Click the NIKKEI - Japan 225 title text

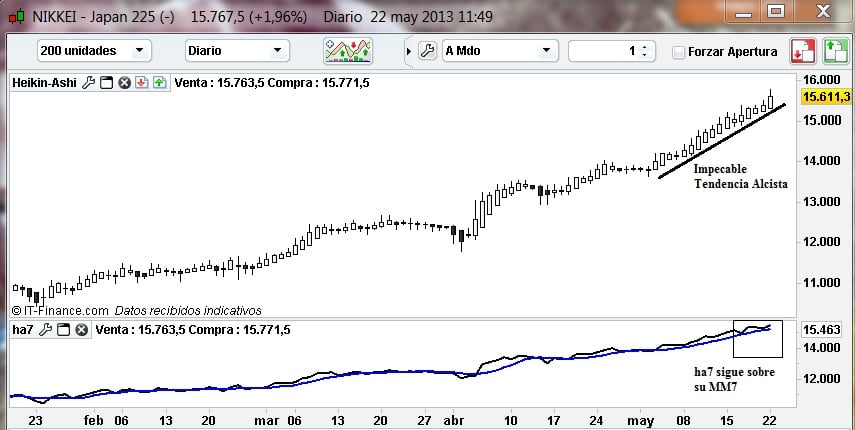(103, 17)
